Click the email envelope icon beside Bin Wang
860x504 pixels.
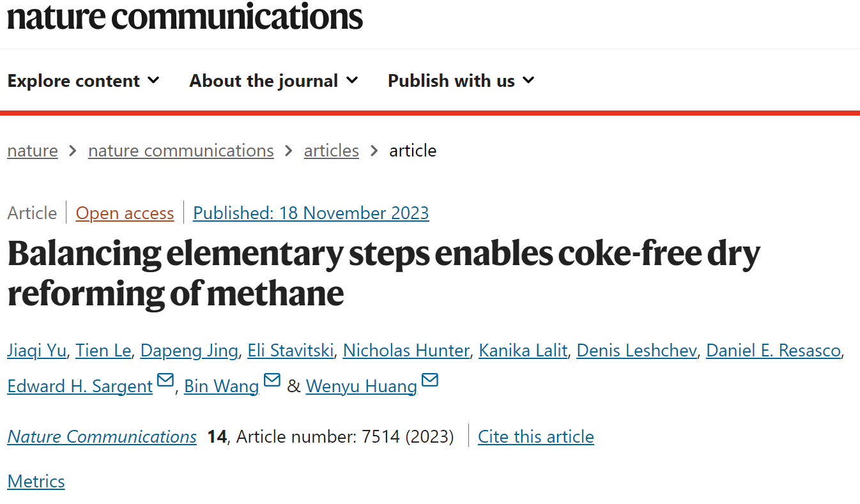tap(272, 381)
